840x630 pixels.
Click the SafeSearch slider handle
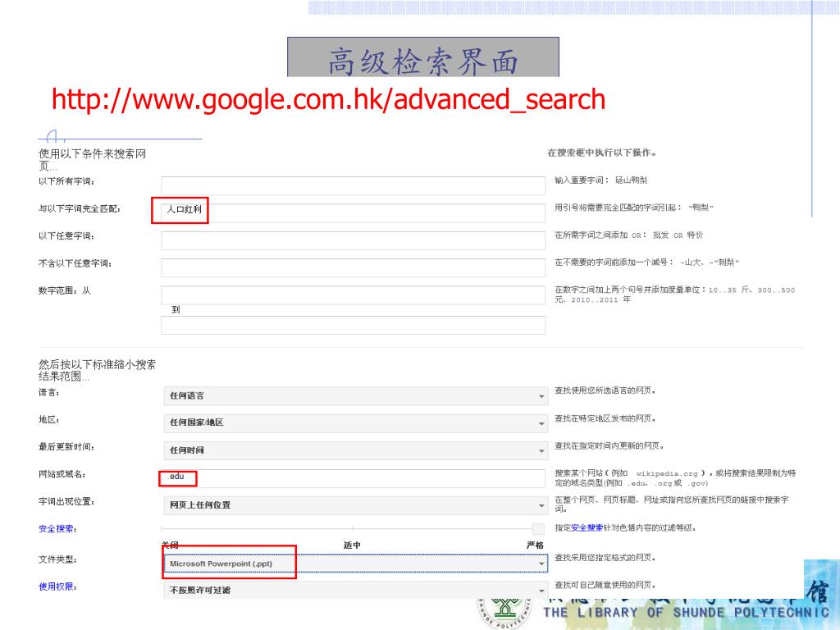pyautogui.click(x=538, y=529)
